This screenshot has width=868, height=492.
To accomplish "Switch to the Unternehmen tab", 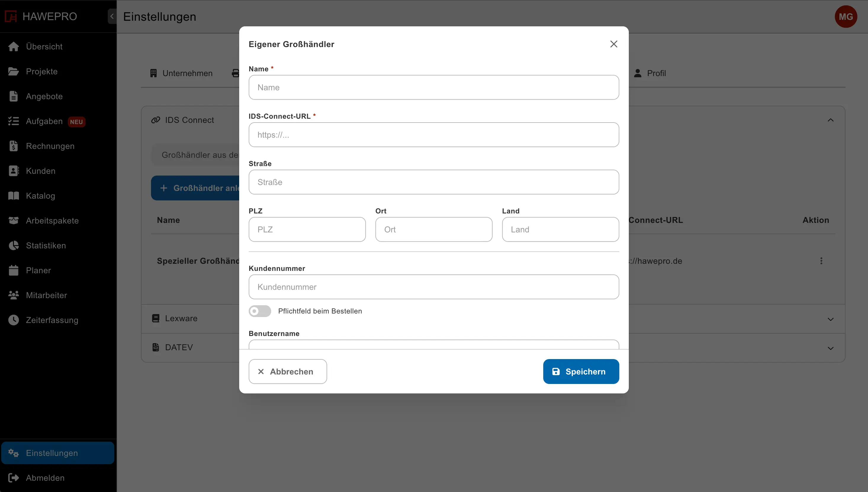I will (x=181, y=73).
